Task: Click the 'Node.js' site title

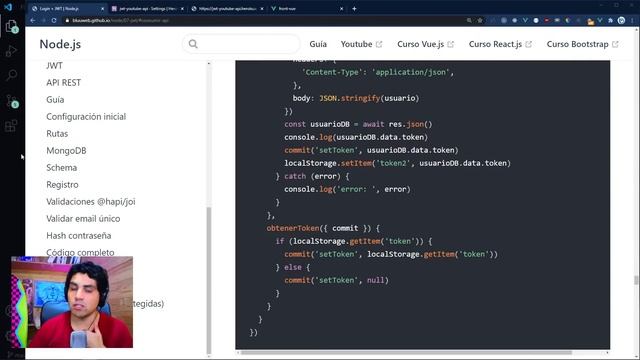Action: (x=60, y=44)
